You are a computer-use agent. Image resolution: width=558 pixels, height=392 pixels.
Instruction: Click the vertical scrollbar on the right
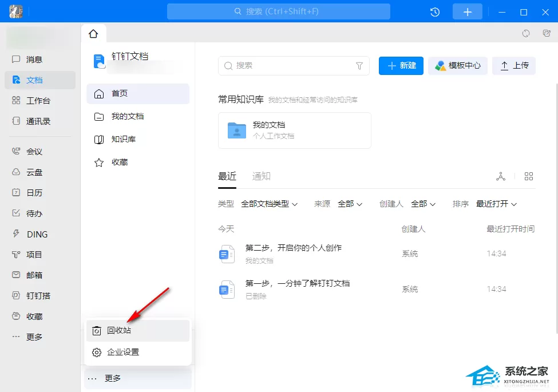557,208
